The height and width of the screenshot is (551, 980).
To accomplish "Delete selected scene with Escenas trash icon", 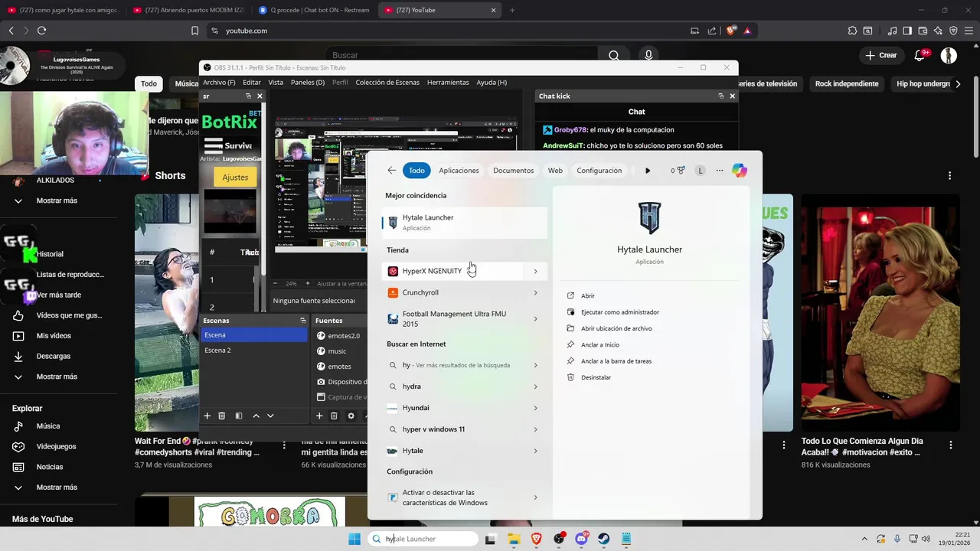I will click(222, 416).
